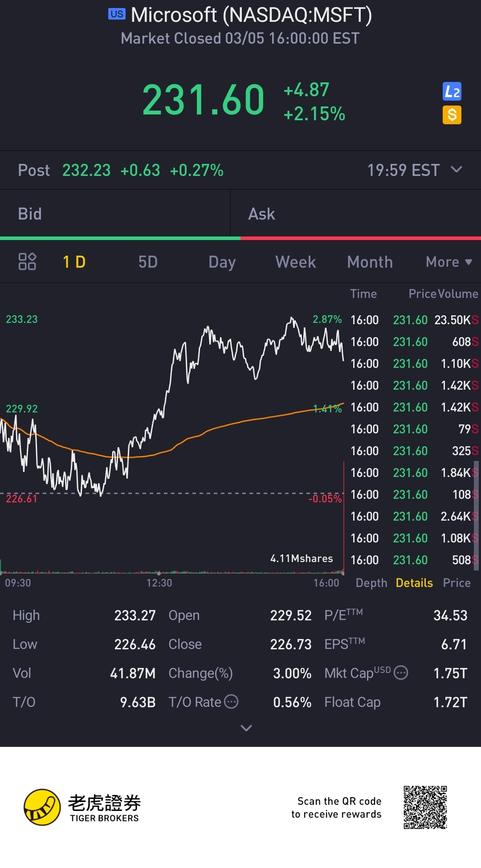Tap Scan the QR code rewards text
Image resolution: width=481 pixels, height=868 pixels.
point(336,807)
